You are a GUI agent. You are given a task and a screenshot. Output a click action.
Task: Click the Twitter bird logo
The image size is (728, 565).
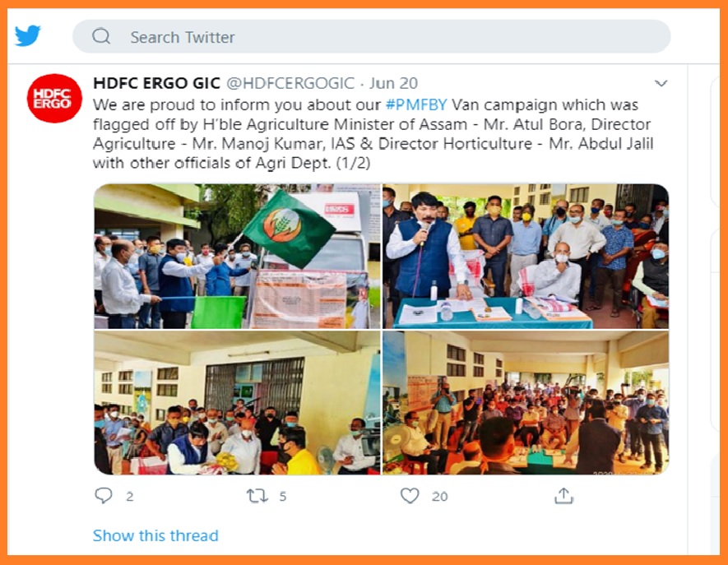click(27, 35)
